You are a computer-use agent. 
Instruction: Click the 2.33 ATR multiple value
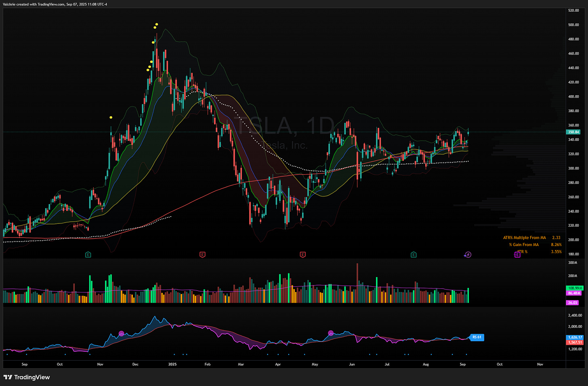(556, 238)
